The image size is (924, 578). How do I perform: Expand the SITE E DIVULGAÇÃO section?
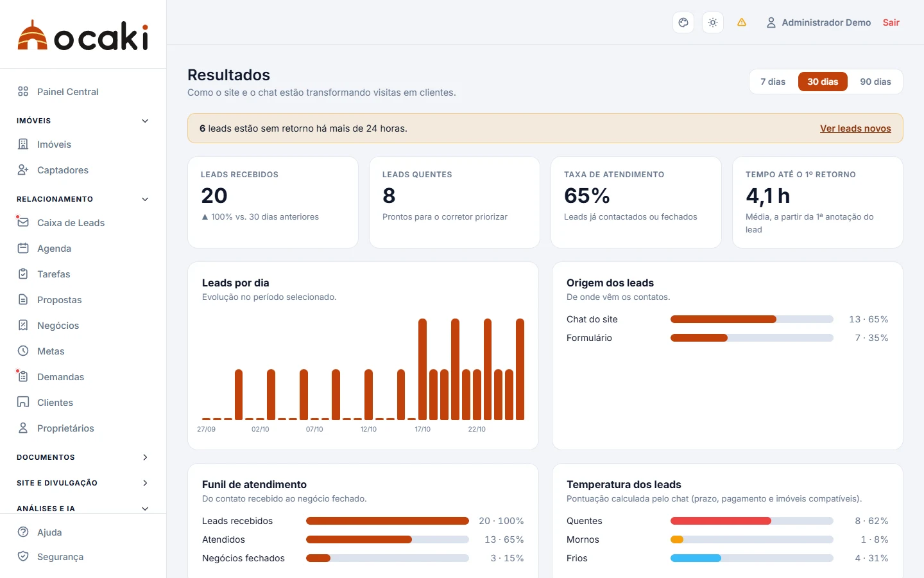click(x=83, y=483)
